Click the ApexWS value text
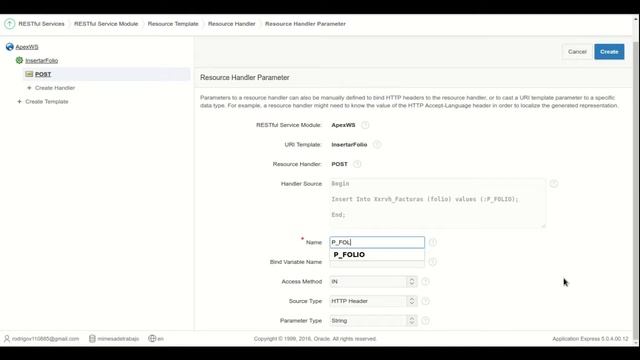Viewport: 640px width, 360px height. 343,125
